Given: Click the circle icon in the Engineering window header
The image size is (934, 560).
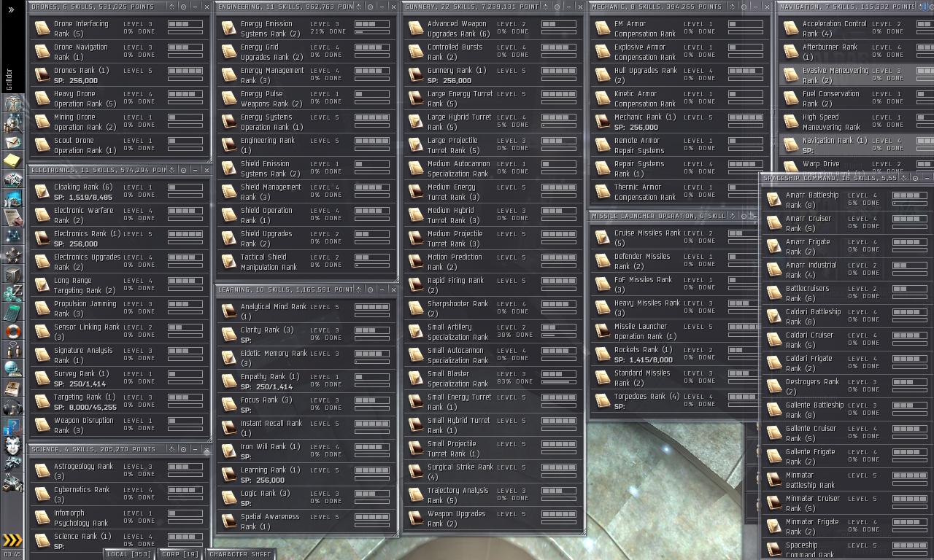Looking at the screenshot, I should tap(370, 7).
